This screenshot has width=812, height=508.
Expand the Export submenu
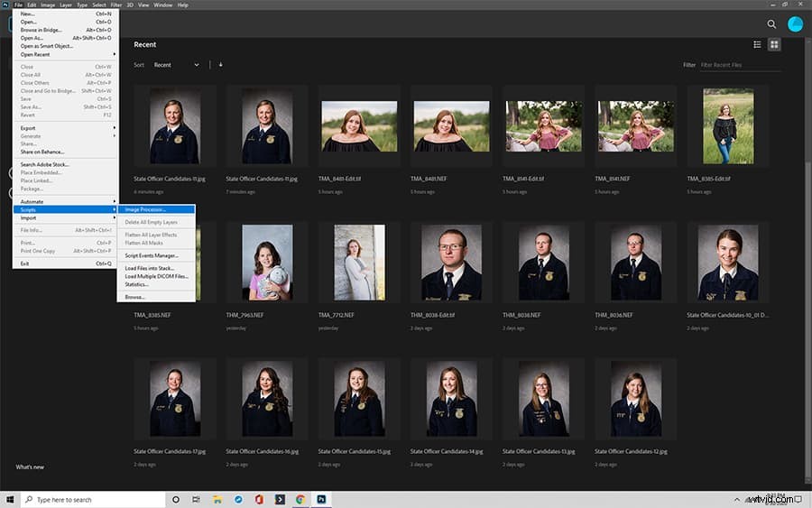[x=65, y=128]
